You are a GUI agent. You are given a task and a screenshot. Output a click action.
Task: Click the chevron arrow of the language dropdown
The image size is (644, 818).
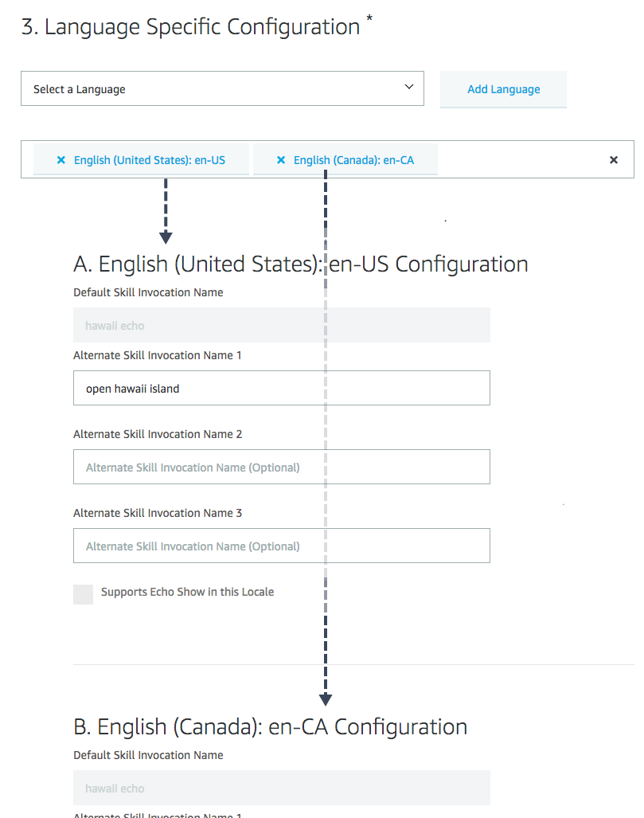point(409,87)
